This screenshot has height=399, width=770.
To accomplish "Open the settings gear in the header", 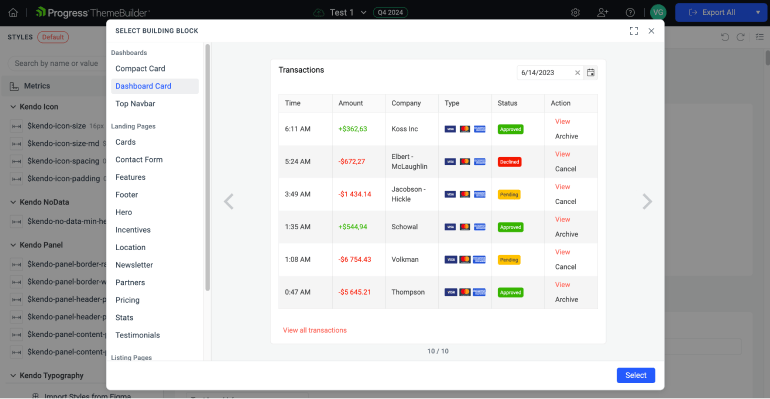I will pos(575,13).
